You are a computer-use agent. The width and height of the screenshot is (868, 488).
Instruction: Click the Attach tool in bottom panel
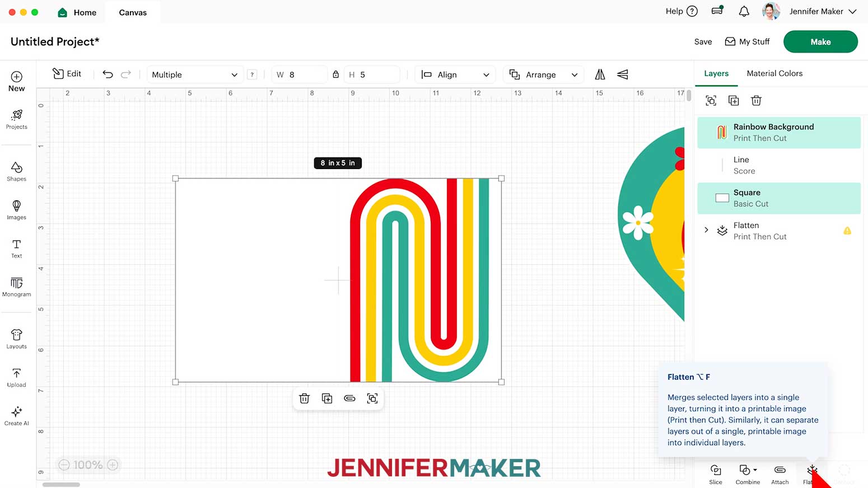(x=780, y=474)
